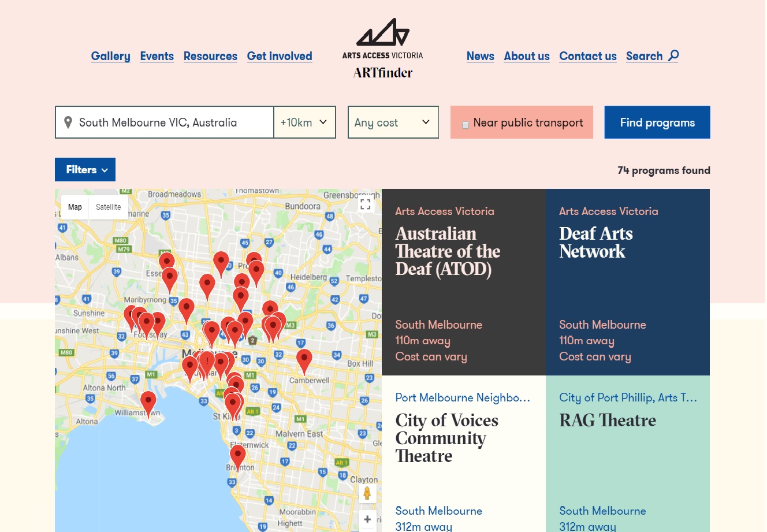
Task: Open the Contact us menu link
Action: (588, 56)
